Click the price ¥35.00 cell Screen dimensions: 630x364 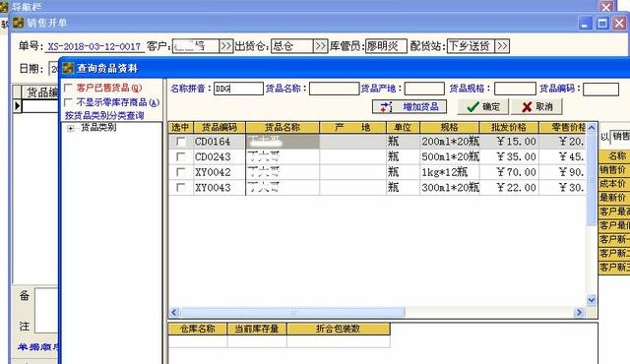pos(509,156)
